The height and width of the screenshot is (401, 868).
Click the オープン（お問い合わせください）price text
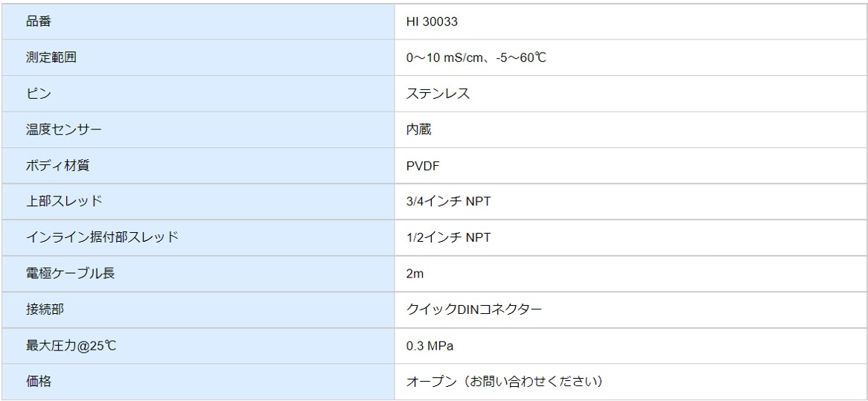point(504,382)
